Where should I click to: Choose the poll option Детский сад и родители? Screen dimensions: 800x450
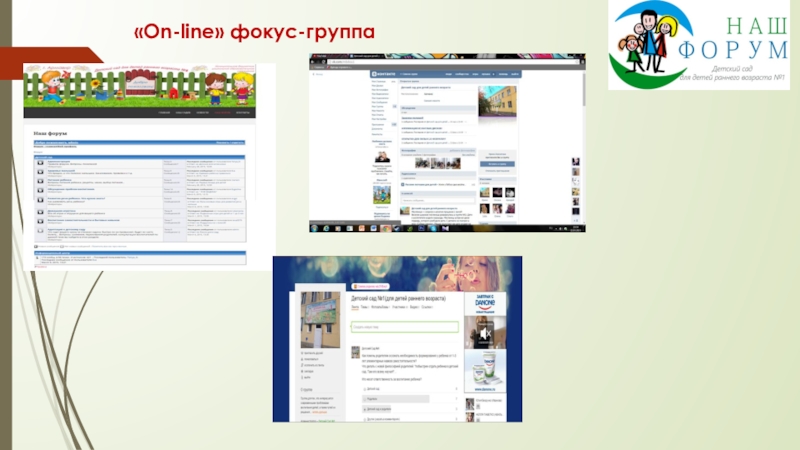tap(410, 409)
